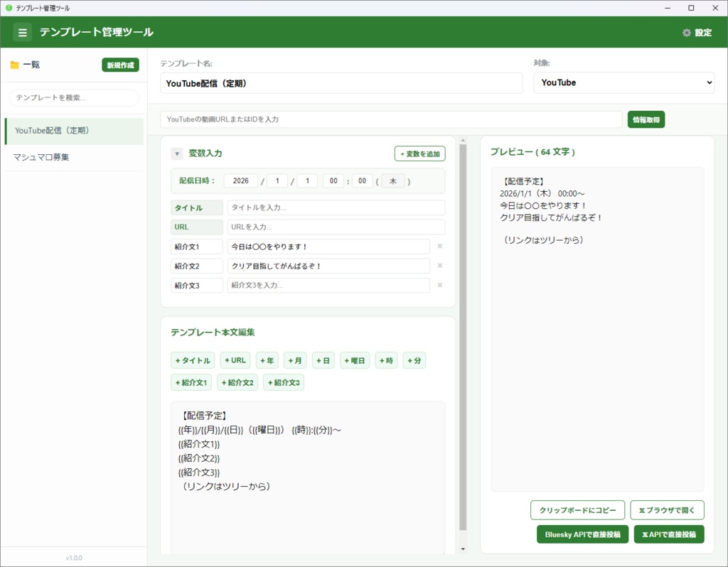The width and height of the screenshot is (728, 567).
Task: Remove the 紹介文1 variable with X
Action: point(439,246)
